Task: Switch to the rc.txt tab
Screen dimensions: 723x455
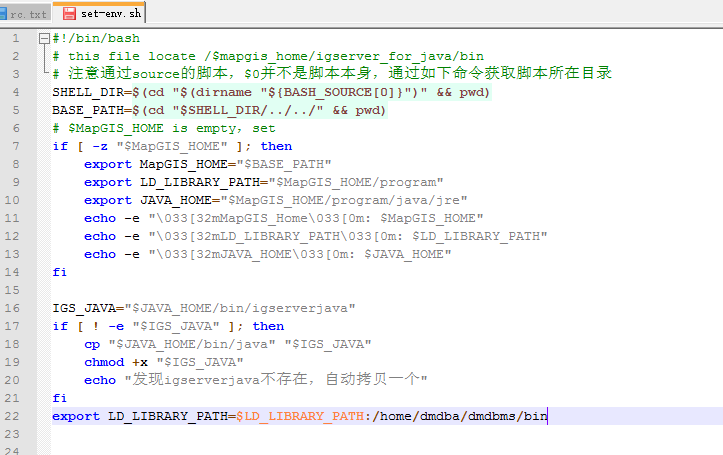Action: [24, 14]
